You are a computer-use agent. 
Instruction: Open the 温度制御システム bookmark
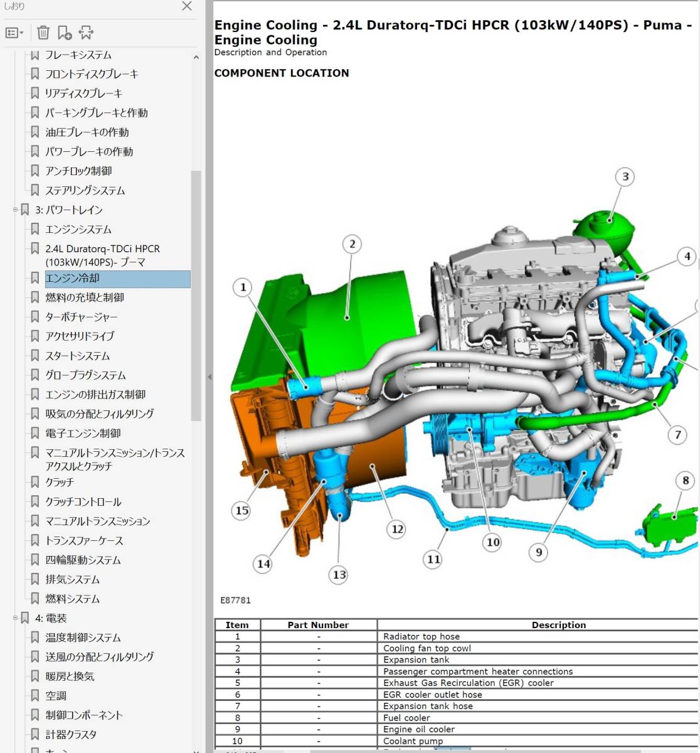coord(83,638)
